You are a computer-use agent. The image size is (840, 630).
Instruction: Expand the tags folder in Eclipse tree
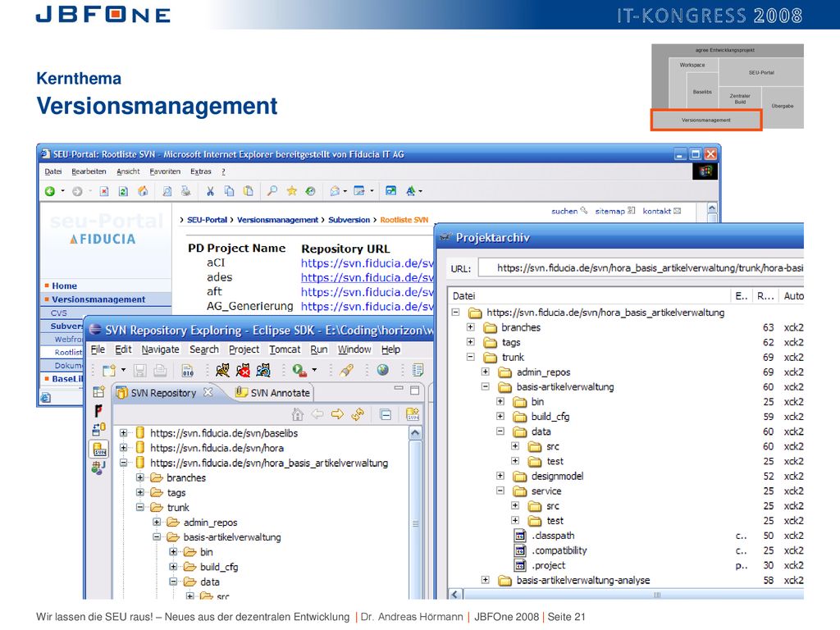click(x=139, y=492)
